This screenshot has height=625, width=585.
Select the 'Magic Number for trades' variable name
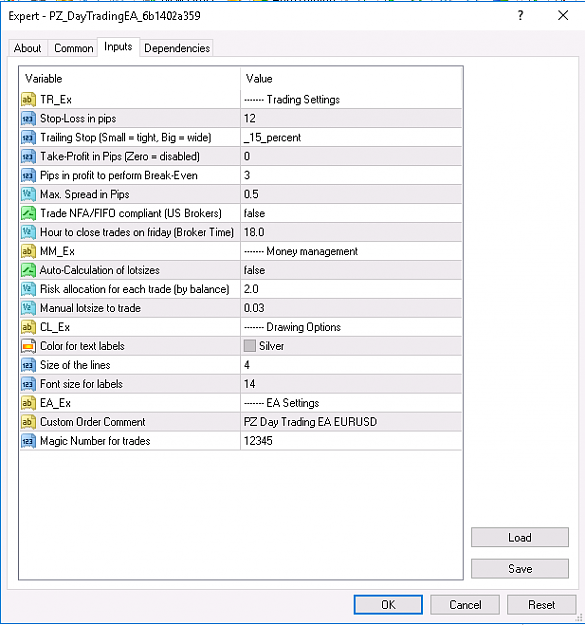95,441
